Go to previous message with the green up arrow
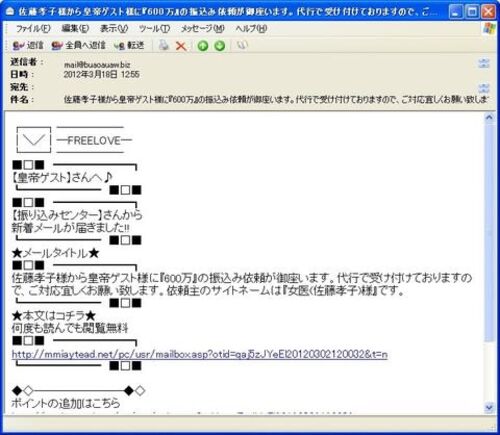The width and height of the screenshot is (500, 435). (203, 46)
